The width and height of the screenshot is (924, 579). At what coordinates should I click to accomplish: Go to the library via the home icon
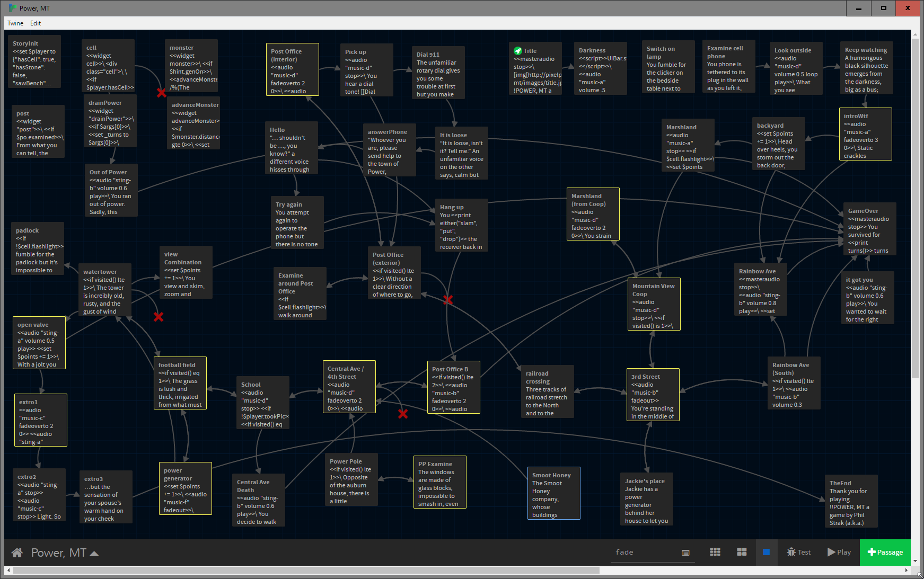tap(17, 553)
